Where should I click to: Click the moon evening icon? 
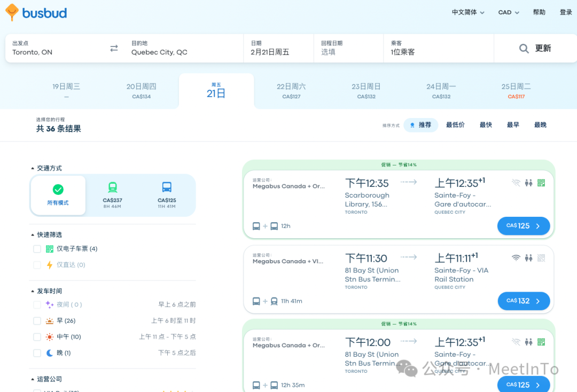point(49,353)
